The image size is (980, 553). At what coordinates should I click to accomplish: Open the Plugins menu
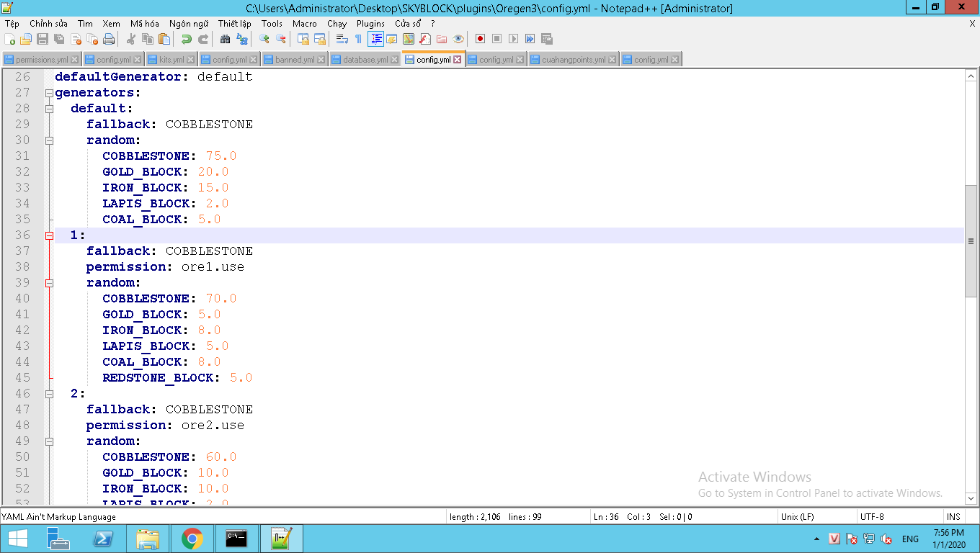click(370, 24)
